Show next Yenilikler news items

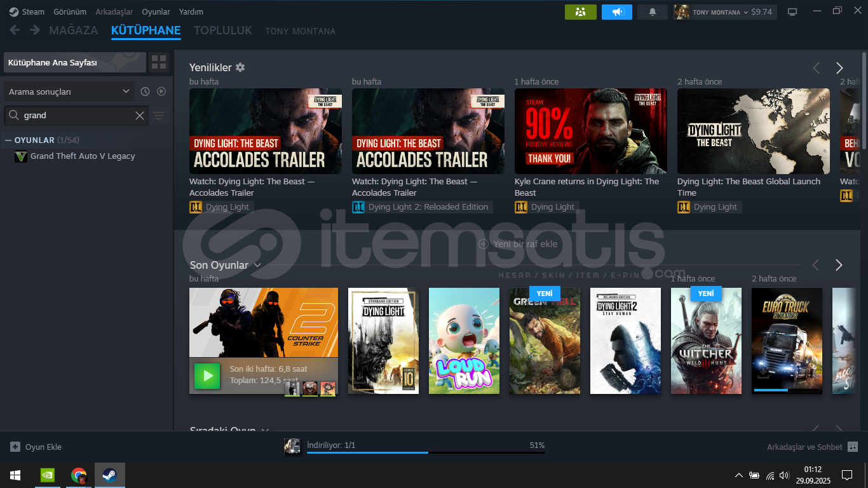coord(839,68)
